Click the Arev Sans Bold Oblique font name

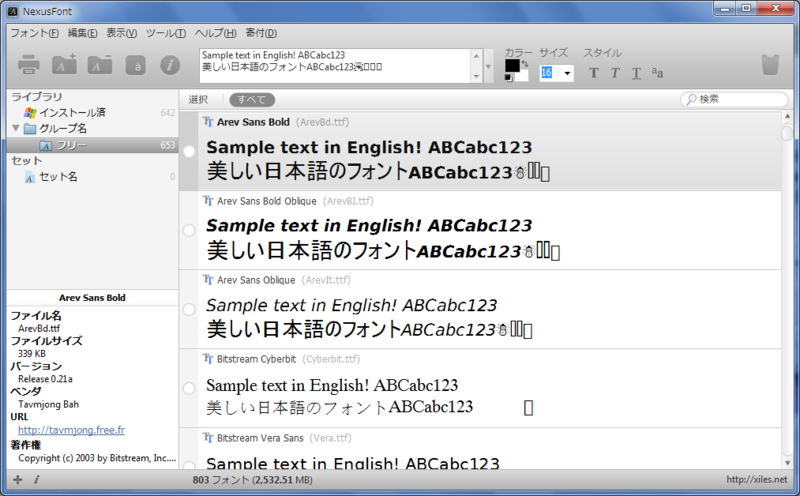coord(267,201)
